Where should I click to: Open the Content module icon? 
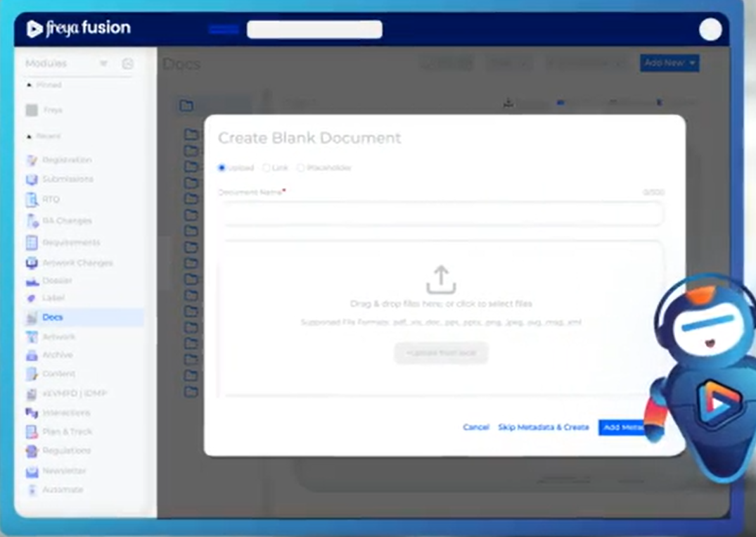[x=32, y=374]
